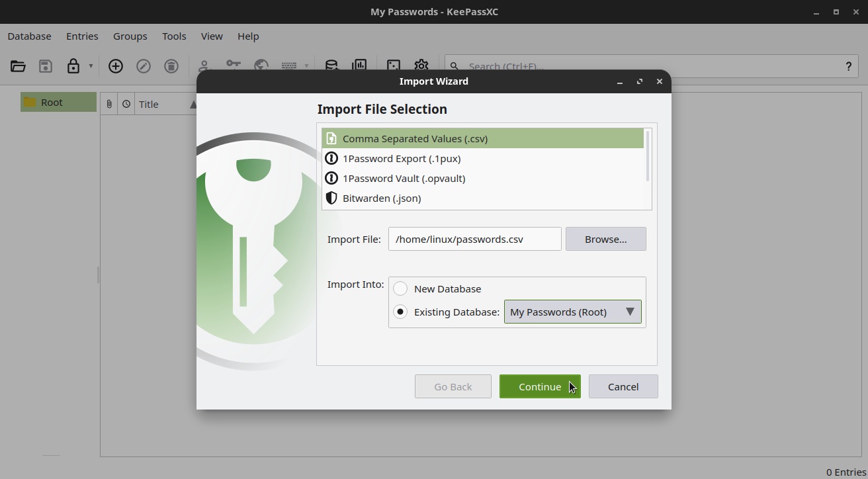Click the import format list scrollbar
The height and width of the screenshot is (479, 868).
click(647, 156)
